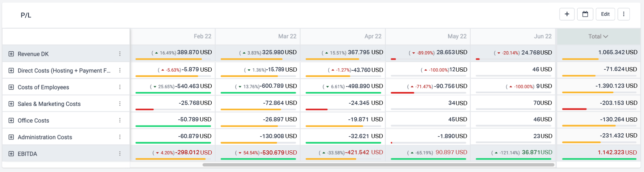This screenshot has height=172, width=644.
Task: Select the May 22 column header
Action: (457, 36)
